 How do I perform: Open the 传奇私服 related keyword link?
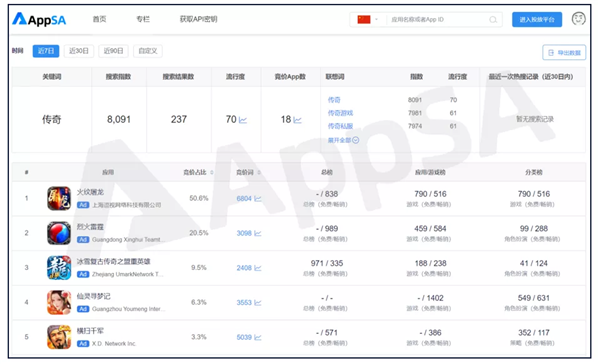(340, 126)
